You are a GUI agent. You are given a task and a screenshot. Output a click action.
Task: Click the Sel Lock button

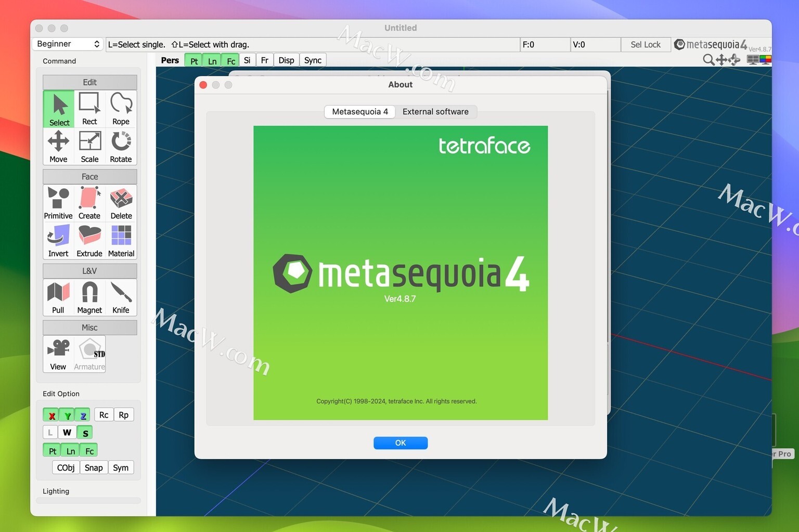click(646, 45)
